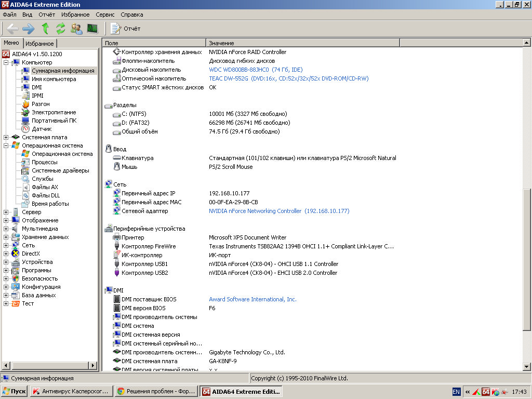This screenshot has width=532, height=399.
Task: Open the Электропитание tree item
Action: [54, 112]
